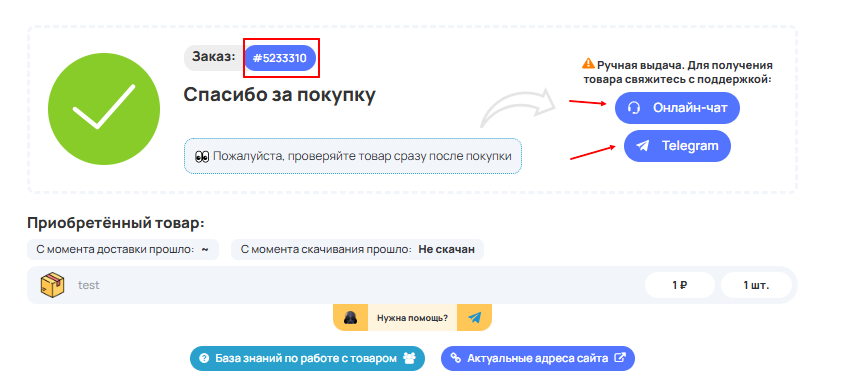Click the Telegram plane icon in help widget
Viewport: 853px width, 391px height.
coord(474,317)
